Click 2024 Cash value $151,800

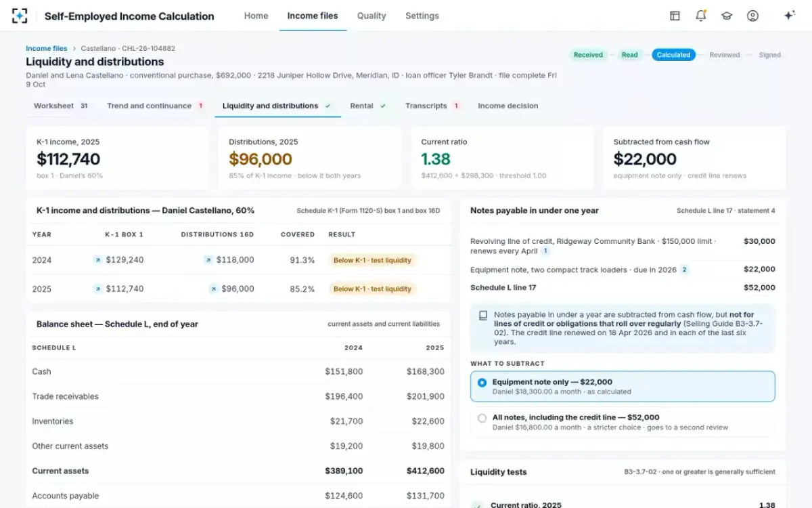344,372
